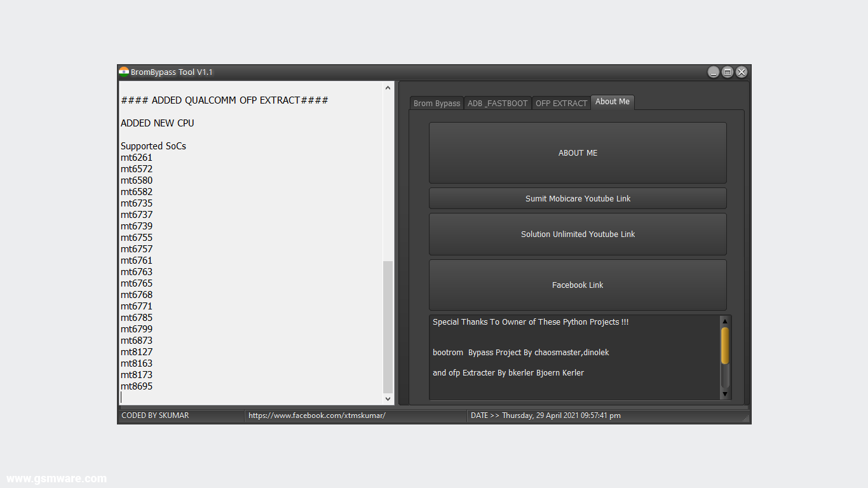Click the orange credits scrollbar handle

point(725,346)
